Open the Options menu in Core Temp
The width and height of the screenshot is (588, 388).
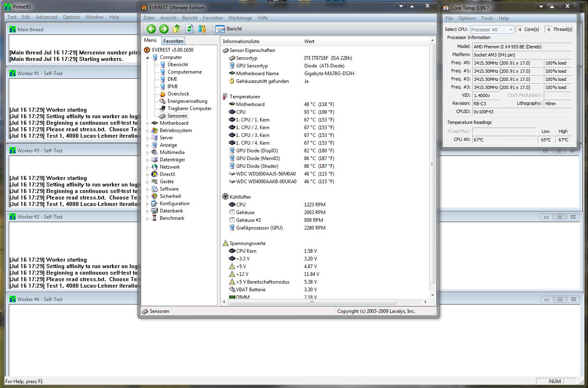coord(467,18)
